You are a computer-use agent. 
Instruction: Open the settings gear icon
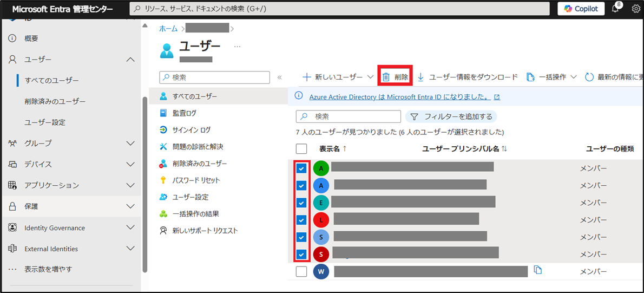(x=636, y=9)
